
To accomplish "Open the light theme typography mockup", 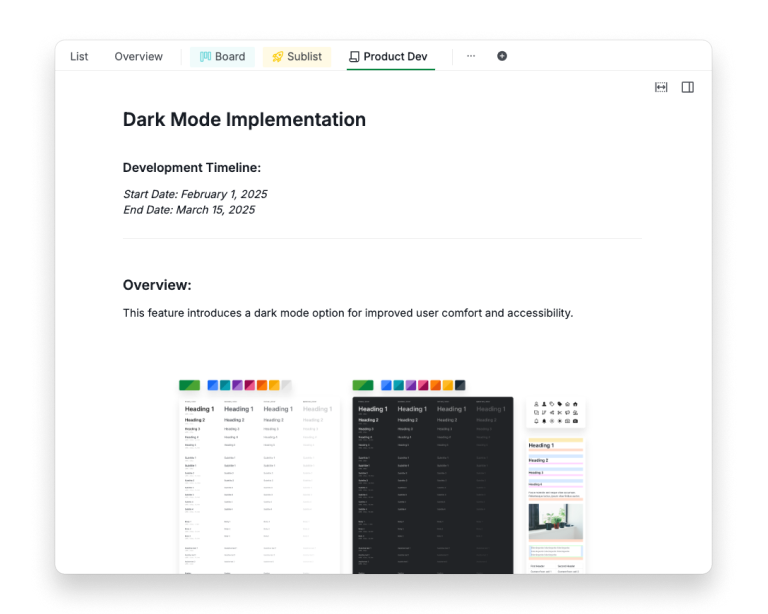I will click(260, 485).
